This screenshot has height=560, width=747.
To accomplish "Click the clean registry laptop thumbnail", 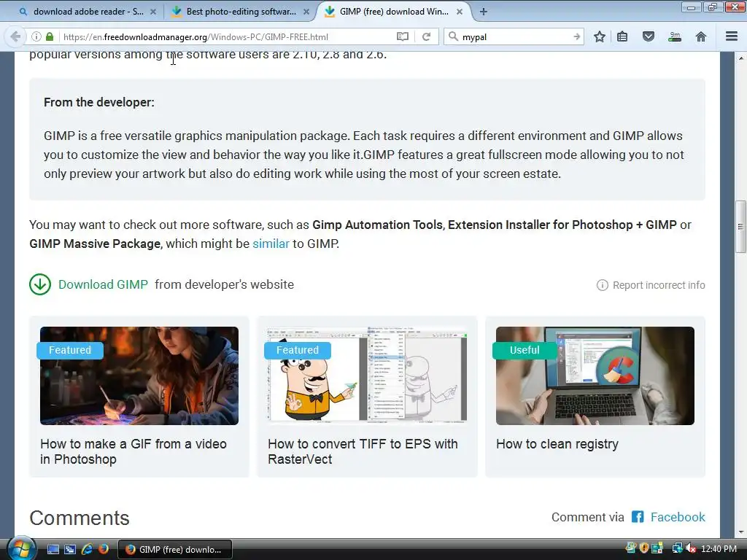I will (595, 376).
